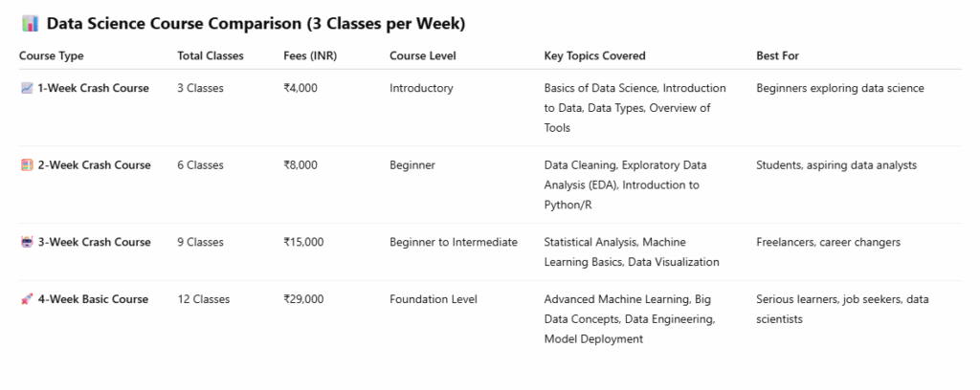Select the 4-Week Basic Course row label
The image size is (980, 390).
tap(93, 300)
